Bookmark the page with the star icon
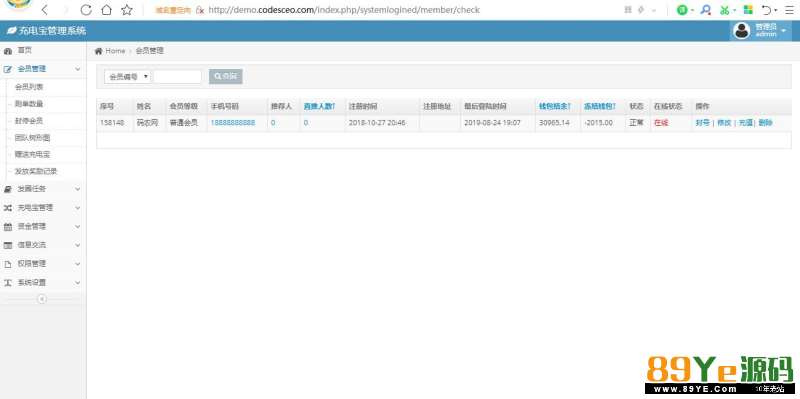This screenshot has width=800, height=399. coord(127,10)
